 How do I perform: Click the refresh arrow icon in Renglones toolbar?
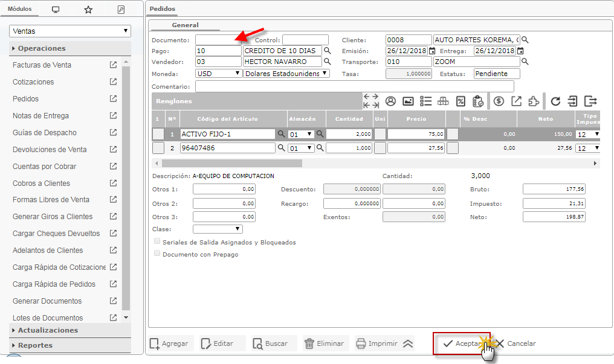[555, 101]
